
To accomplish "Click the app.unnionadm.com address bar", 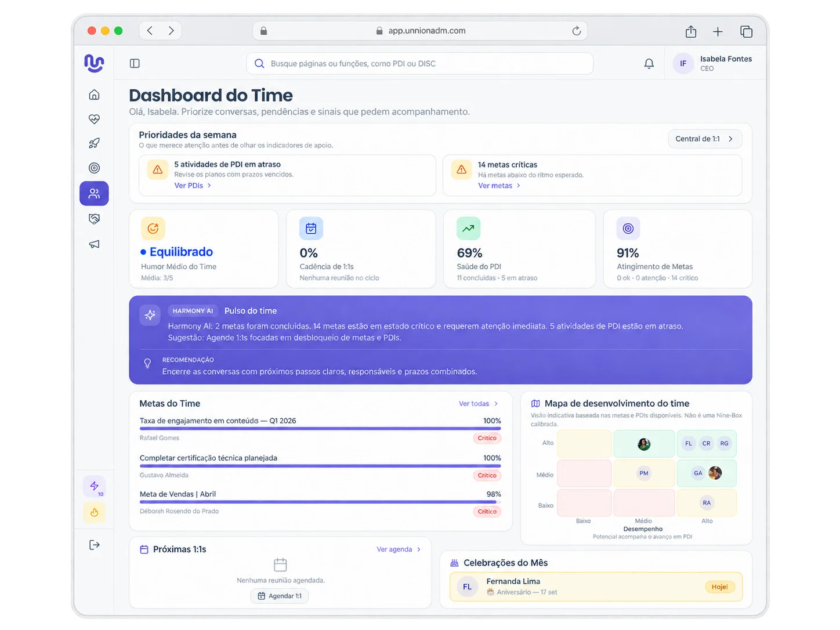I will (x=420, y=31).
